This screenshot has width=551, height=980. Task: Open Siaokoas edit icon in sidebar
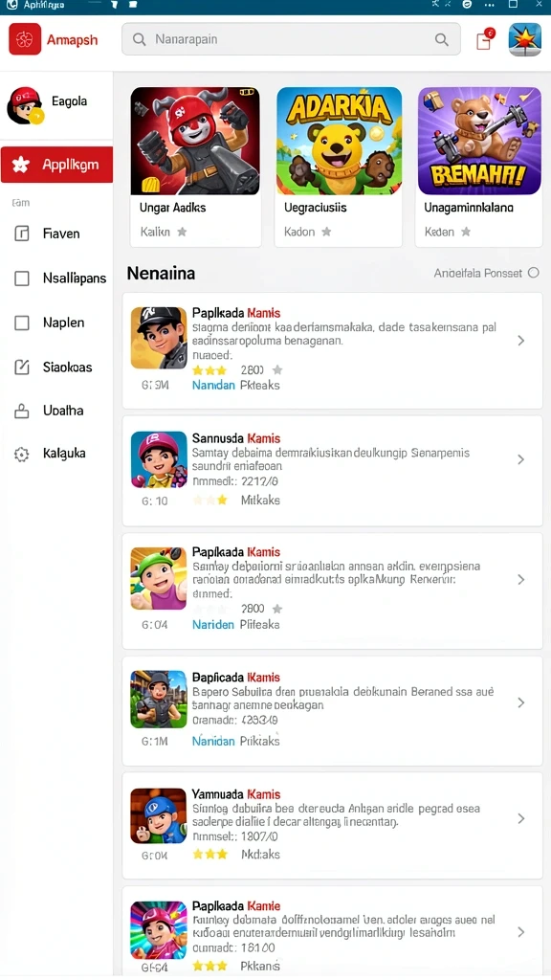[x=22, y=367]
